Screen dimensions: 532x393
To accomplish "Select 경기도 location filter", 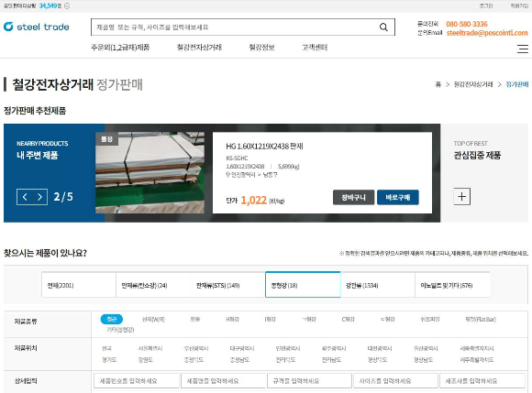I will 109,360.
